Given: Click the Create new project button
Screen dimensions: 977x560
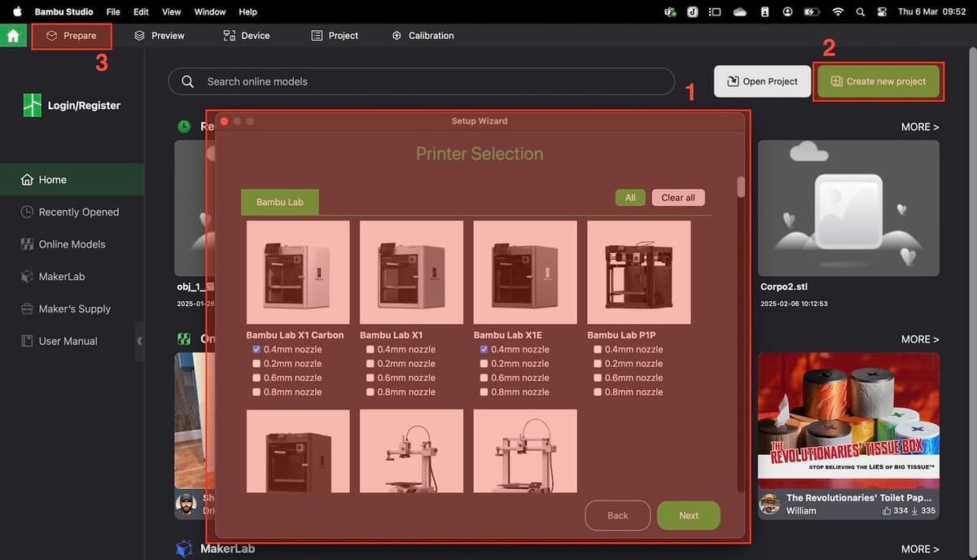Looking at the screenshot, I should [x=878, y=81].
